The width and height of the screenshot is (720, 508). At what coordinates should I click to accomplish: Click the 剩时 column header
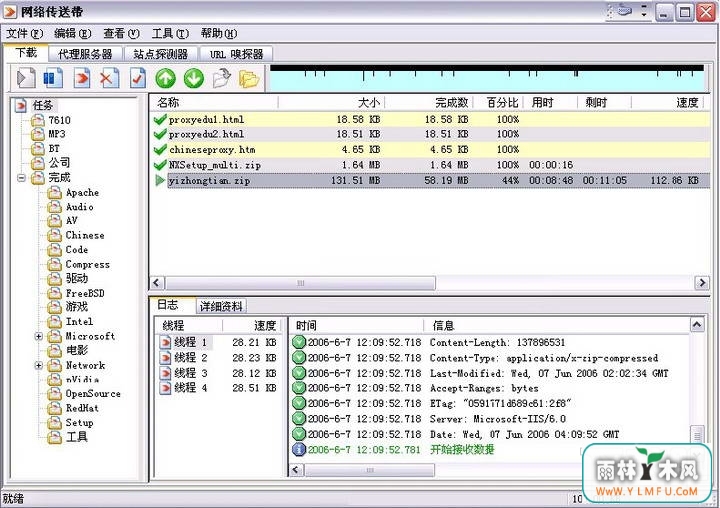click(x=604, y=102)
